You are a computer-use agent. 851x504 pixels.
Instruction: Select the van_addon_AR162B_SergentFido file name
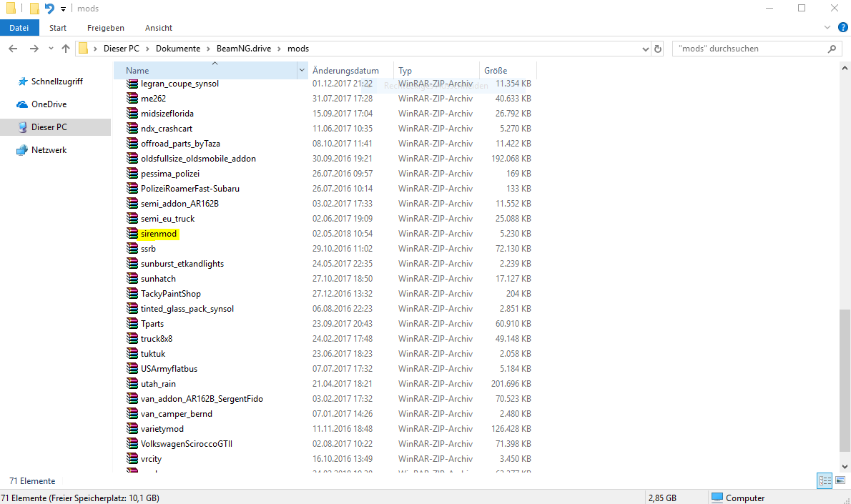pyautogui.click(x=202, y=399)
